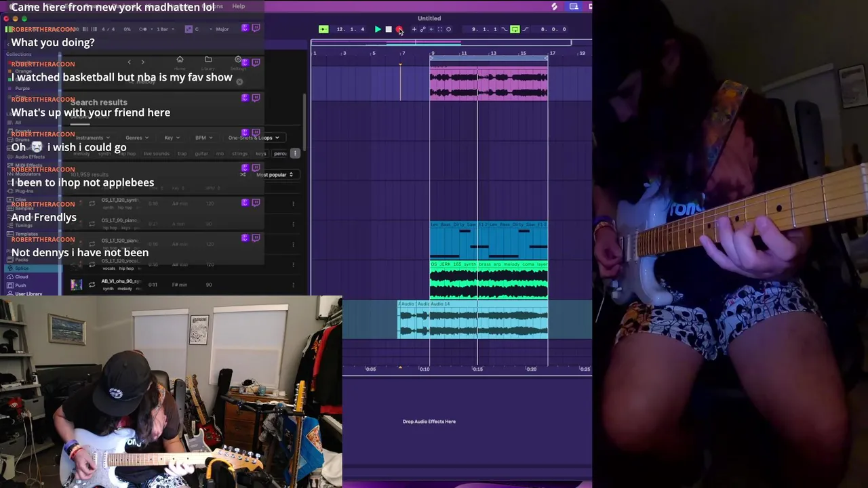
Task: Select the pink audio clip on top track
Action: 488,83
